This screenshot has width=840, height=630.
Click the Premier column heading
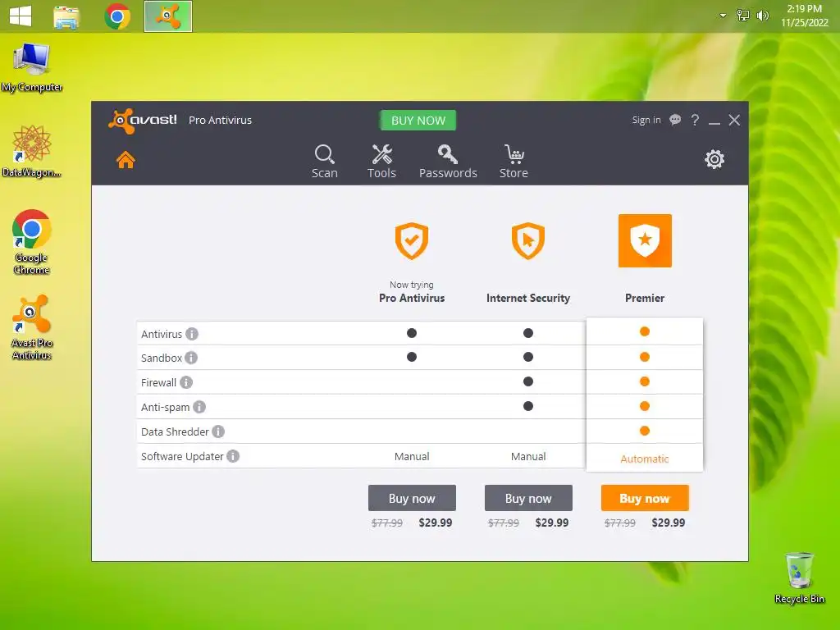pyautogui.click(x=645, y=298)
